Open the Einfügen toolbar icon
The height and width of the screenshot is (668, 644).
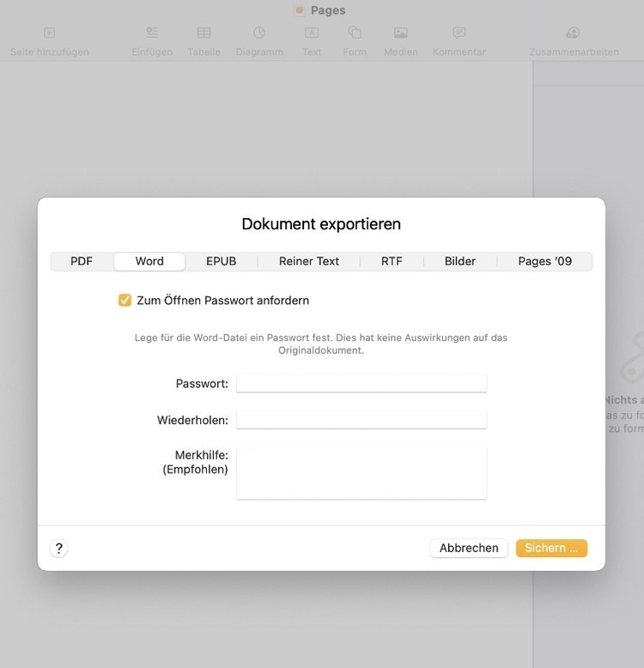(x=152, y=33)
